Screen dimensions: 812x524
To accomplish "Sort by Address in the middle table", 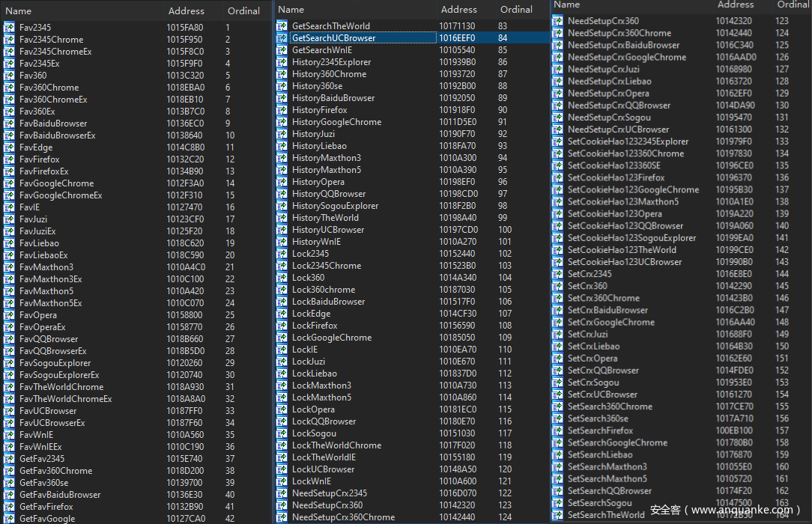I will click(x=459, y=10).
